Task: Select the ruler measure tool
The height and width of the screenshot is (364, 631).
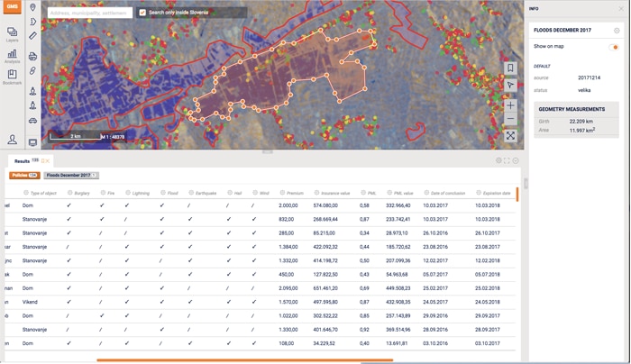Action: pyautogui.click(x=33, y=36)
